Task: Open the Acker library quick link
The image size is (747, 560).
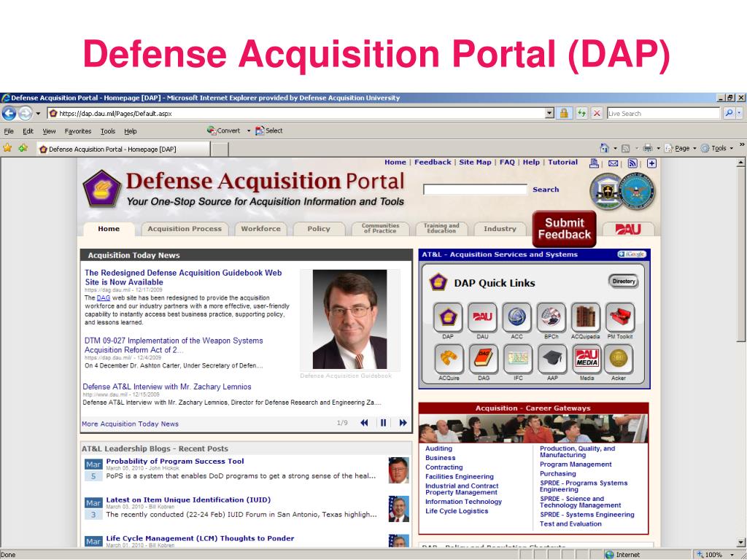Action: coord(619,359)
